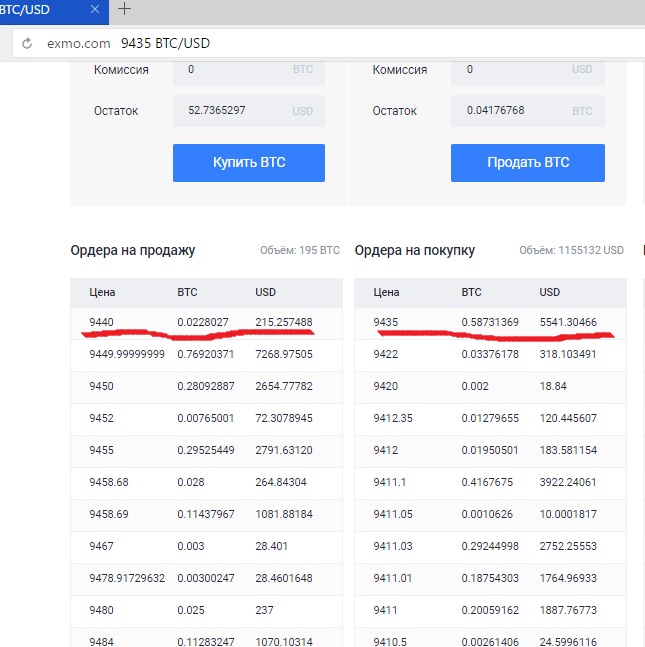Image resolution: width=645 pixels, height=647 pixels.
Task: Click sell order amount 0.0228027 BTC
Action: pos(203,322)
